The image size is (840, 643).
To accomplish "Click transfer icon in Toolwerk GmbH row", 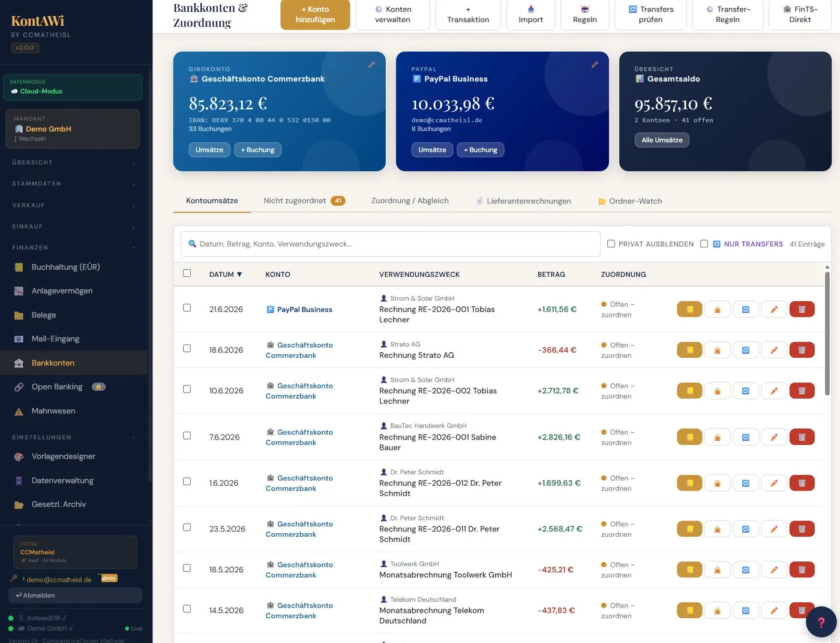I will pyautogui.click(x=745, y=570).
